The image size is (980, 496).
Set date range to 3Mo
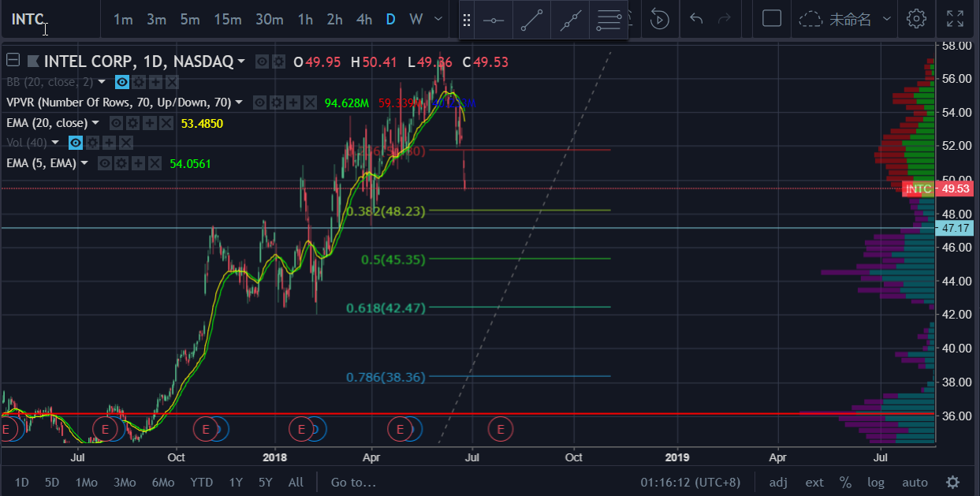tap(124, 482)
